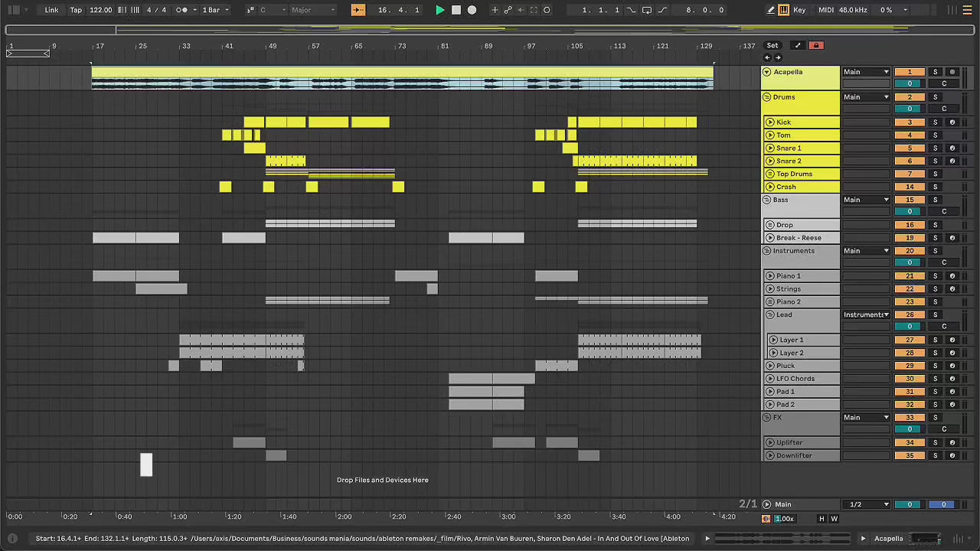This screenshot has height=551, width=980.
Task: Toggle the computer MIDI keyboard icon
Action: 784,10
